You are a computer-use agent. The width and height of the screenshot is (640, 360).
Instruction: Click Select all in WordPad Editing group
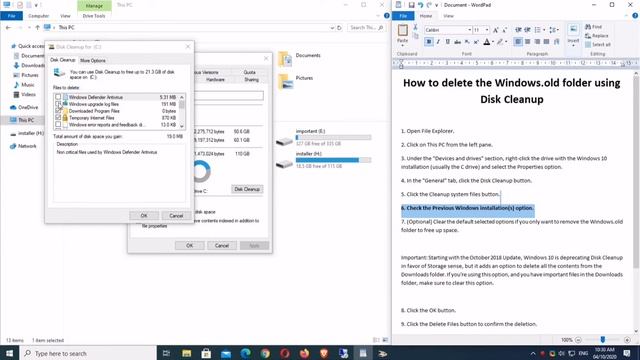click(x=598, y=44)
